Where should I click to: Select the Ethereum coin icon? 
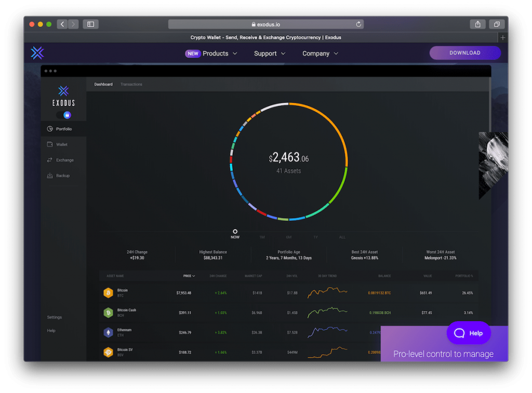click(108, 332)
